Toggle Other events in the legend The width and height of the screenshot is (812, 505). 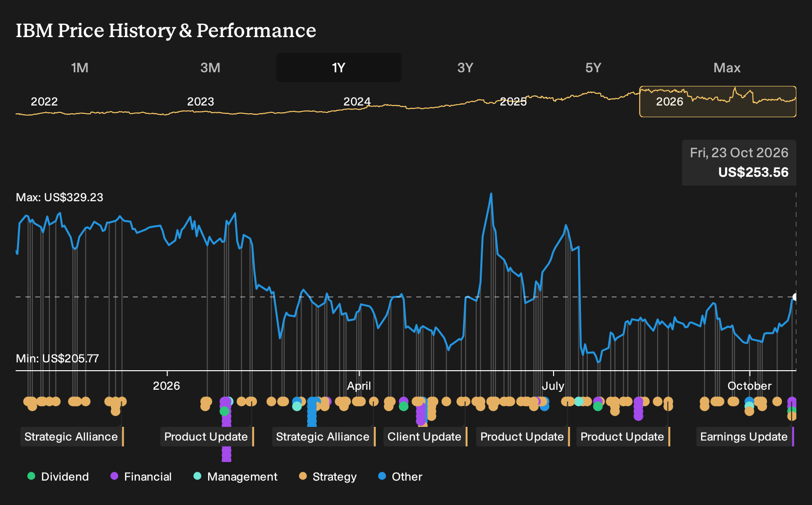[400, 477]
